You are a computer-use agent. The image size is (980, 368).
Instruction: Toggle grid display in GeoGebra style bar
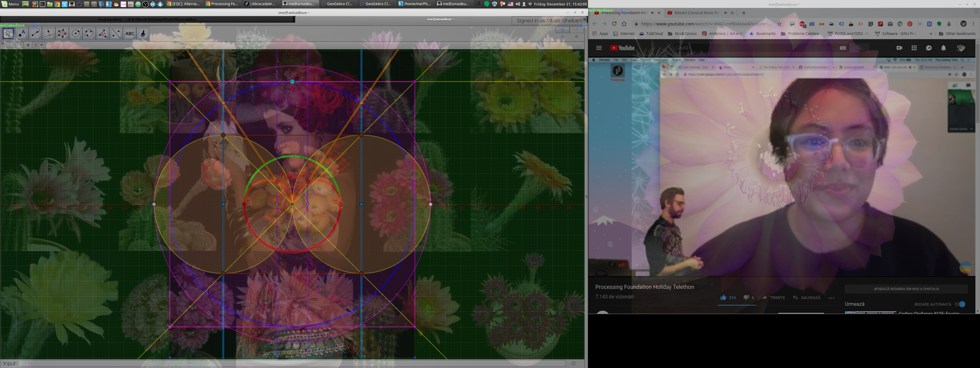pyautogui.click(x=19, y=45)
